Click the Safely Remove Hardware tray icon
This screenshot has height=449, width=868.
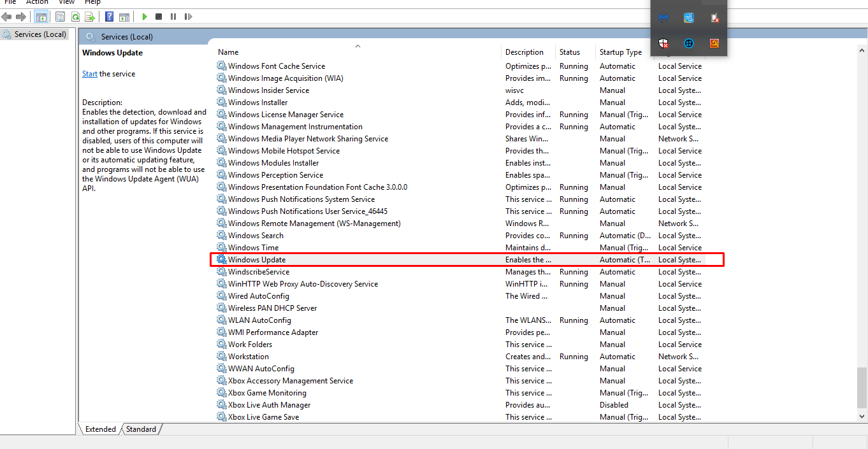tap(714, 18)
